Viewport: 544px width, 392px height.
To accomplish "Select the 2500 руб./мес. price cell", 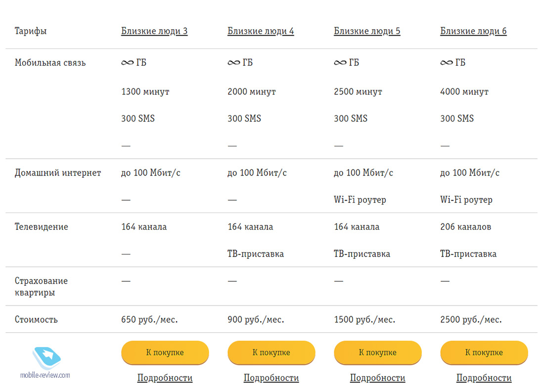I will (471, 319).
